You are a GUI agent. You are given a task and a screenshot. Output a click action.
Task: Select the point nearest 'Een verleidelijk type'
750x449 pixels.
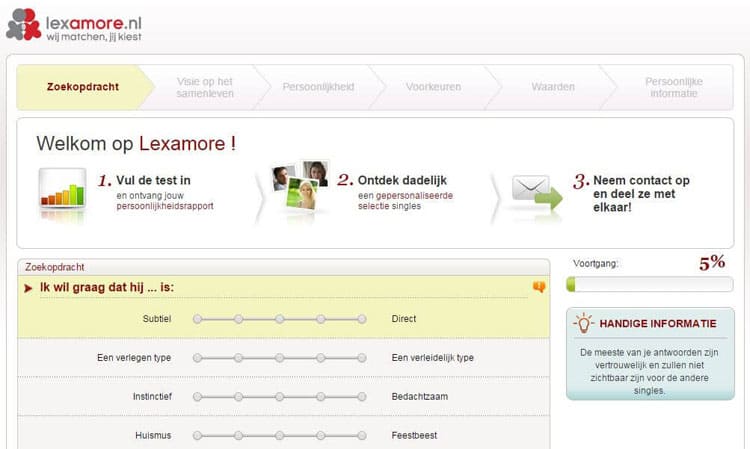362,358
